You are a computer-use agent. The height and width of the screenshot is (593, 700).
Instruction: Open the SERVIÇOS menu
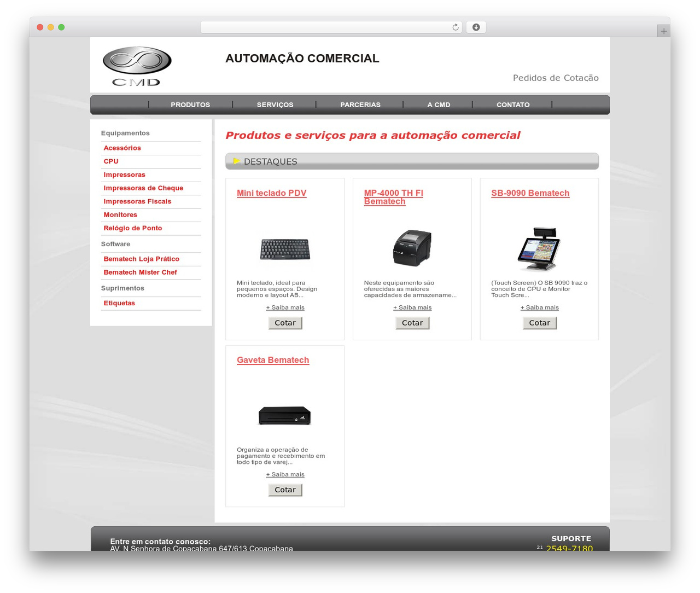275,104
